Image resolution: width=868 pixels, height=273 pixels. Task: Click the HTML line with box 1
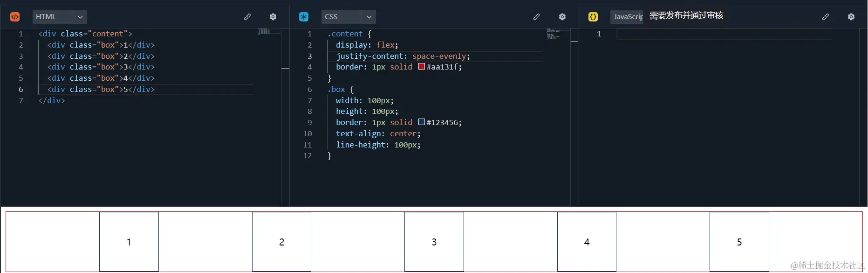point(101,45)
